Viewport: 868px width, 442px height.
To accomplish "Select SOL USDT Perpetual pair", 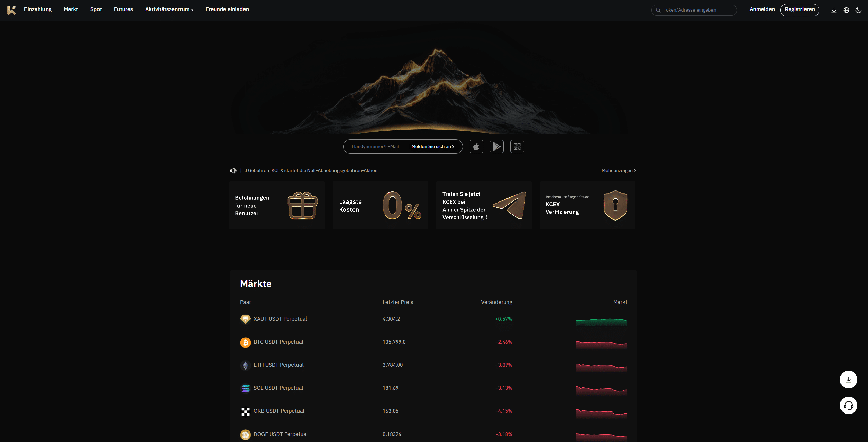I will [x=278, y=388].
